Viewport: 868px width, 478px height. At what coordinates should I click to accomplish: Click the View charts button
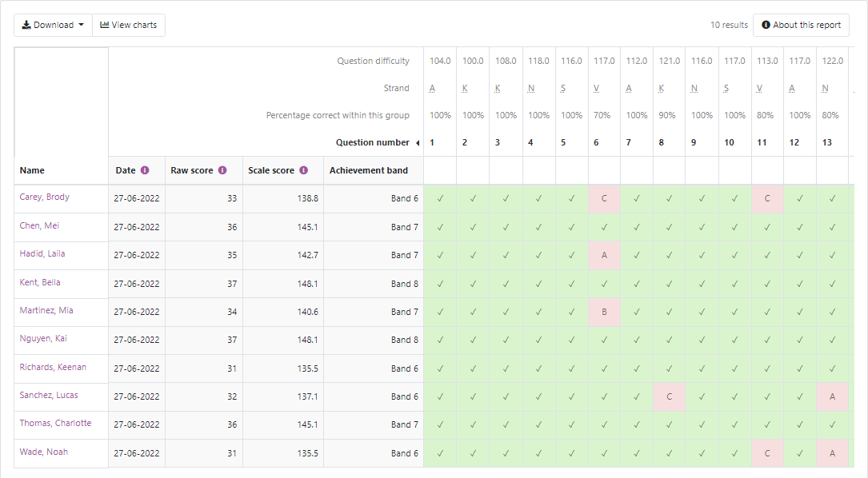coord(129,25)
